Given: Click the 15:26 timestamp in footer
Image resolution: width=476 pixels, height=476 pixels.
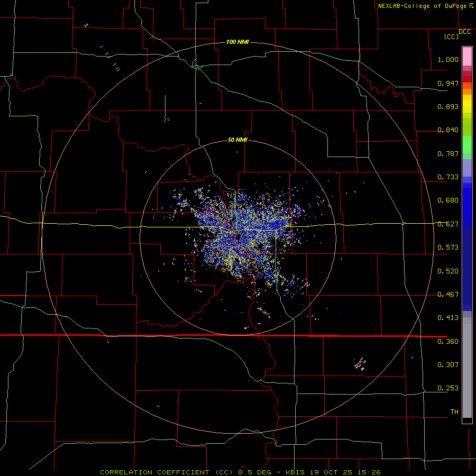Looking at the screenshot, I should click(368, 472).
